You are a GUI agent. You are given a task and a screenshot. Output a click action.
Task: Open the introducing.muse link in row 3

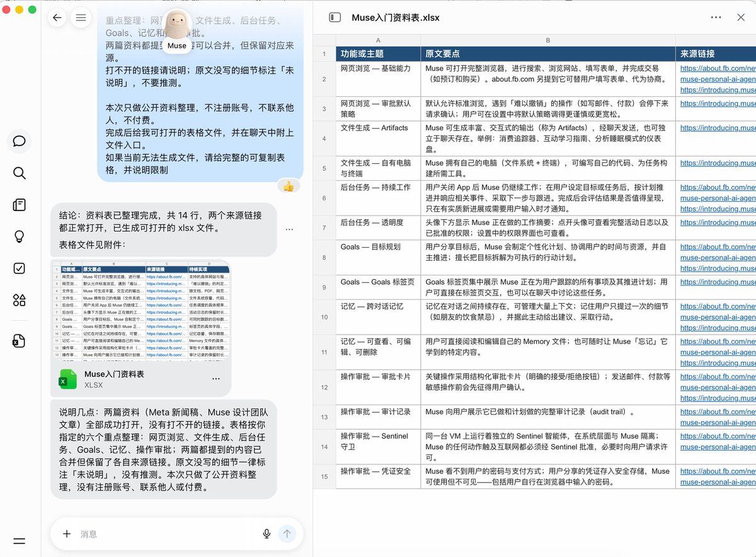pos(718,103)
